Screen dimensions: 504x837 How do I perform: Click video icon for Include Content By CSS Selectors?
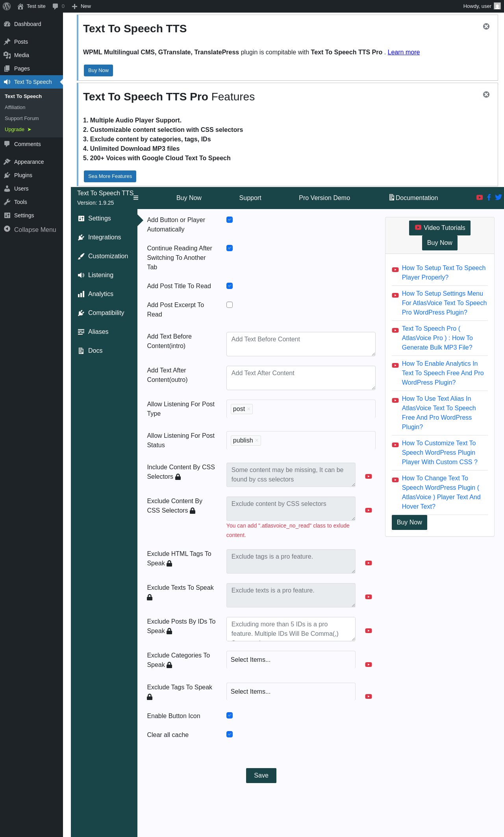pos(369,476)
